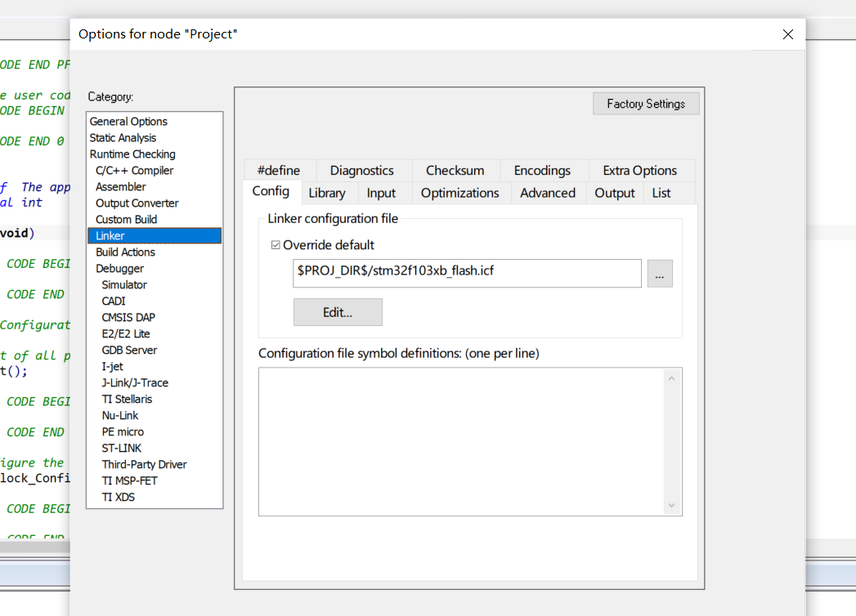Click the Edit... button
The width and height of the screenshot is (856, 616).
click(338, 312)
